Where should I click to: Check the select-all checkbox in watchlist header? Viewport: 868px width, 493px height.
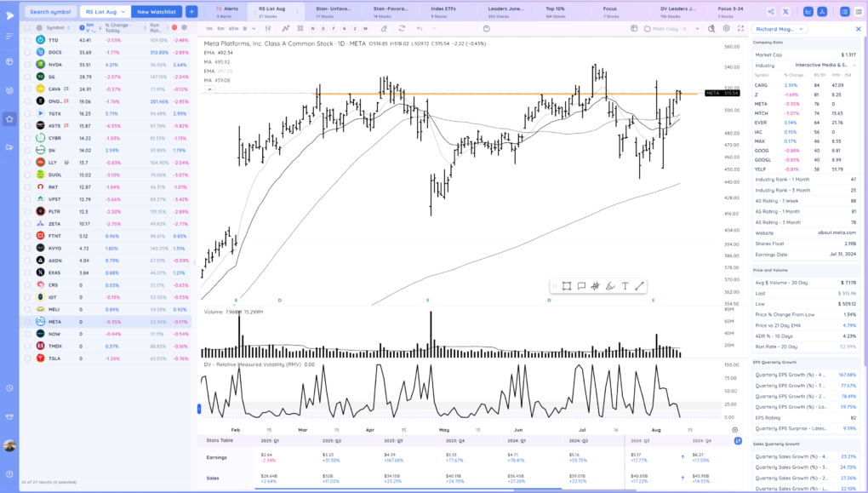[27, 28]
